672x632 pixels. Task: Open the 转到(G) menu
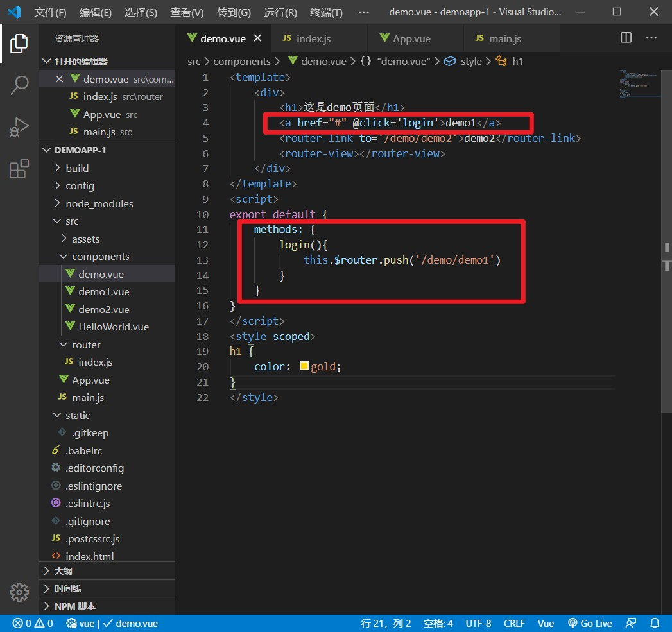point(234,12)
